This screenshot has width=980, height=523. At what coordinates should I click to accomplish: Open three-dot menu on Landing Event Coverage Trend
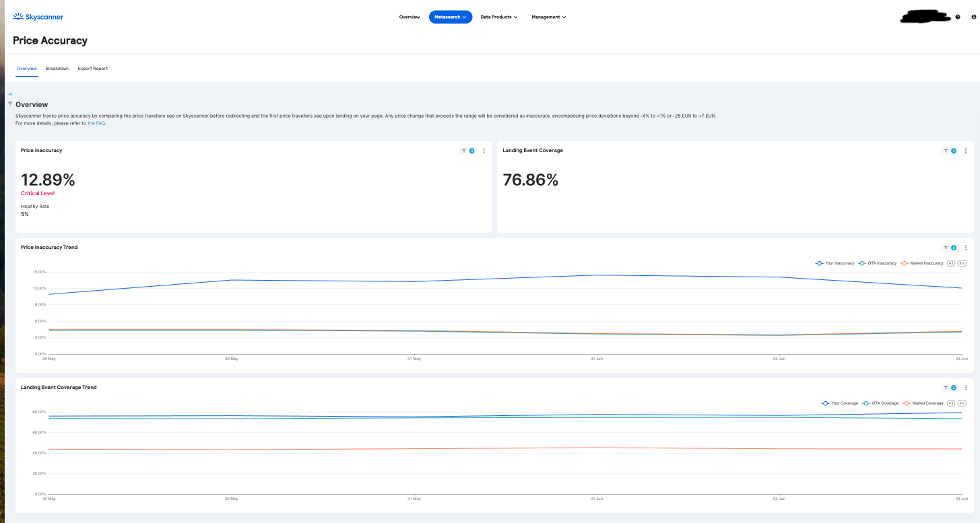click(966, 388)
